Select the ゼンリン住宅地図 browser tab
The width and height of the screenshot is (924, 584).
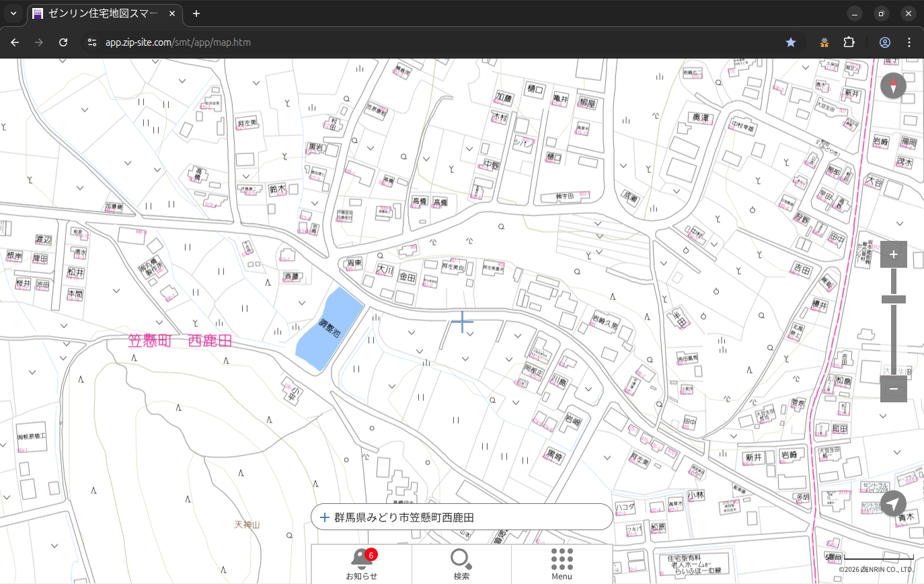tap(104, 13)
